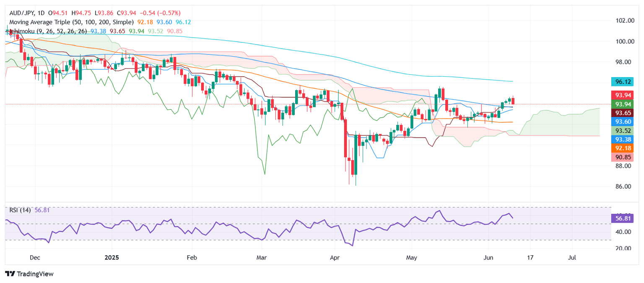Click the RSI (14) indicator label

click(19, 210)
